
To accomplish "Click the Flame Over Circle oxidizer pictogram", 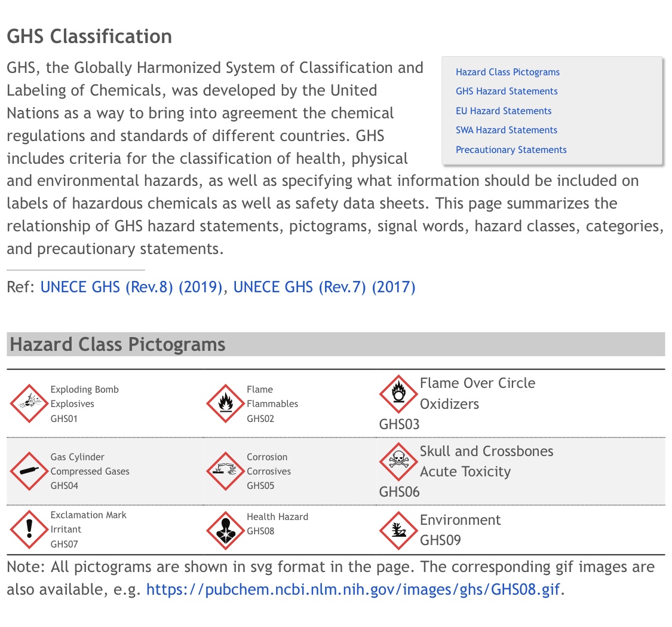I will point(398,394).
